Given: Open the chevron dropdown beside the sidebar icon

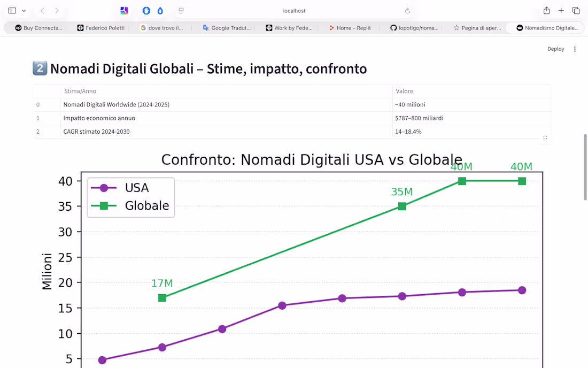Looking at the screenshot, I should tap(24, 10).
